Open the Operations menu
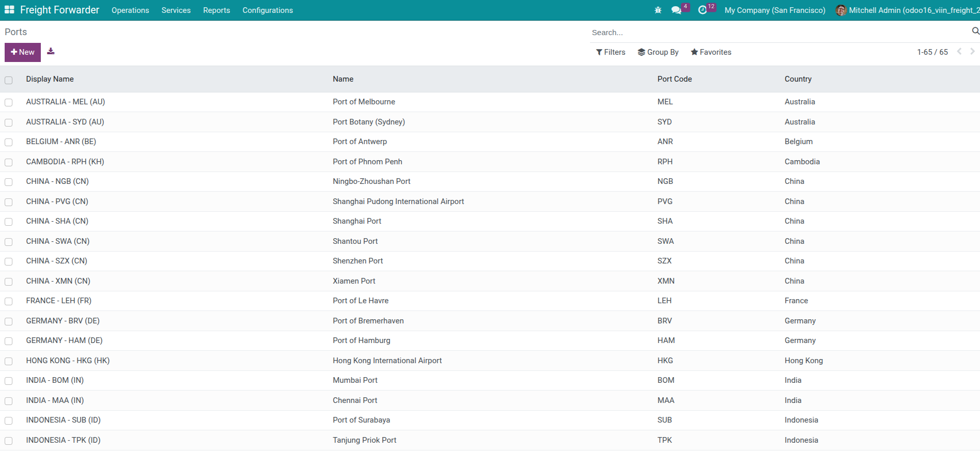The width and height of the screenshot is (980, 451). tap(130, 10)
